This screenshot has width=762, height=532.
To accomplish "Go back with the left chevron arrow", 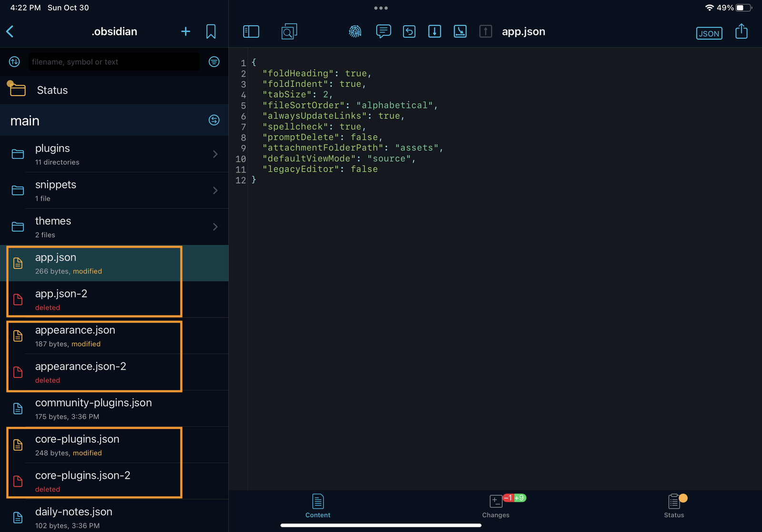I will pos(10,31).
